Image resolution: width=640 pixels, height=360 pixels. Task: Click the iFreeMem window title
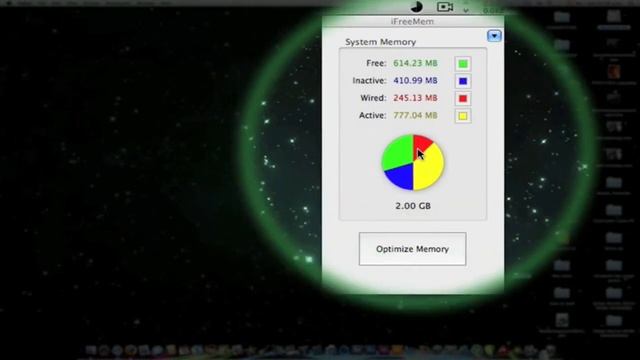[412, 21]
